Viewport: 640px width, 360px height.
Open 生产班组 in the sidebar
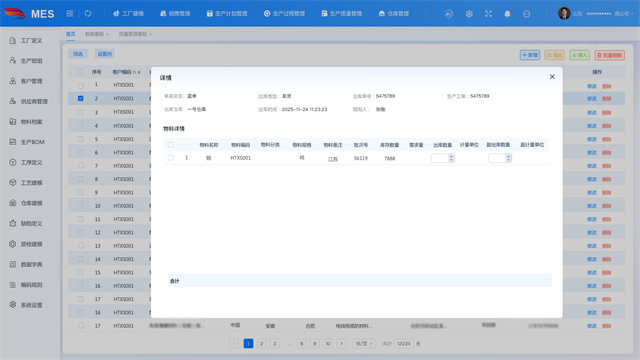[x=27, y=61]
